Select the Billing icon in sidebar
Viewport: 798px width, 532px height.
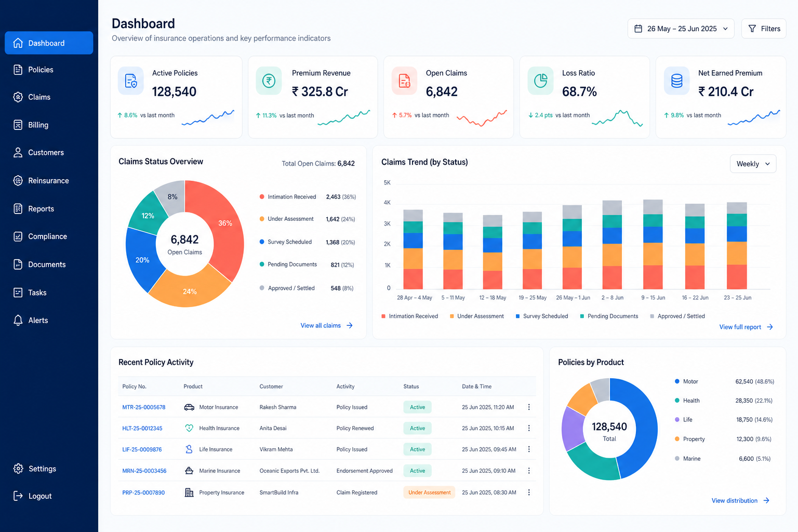click(18, 125)
